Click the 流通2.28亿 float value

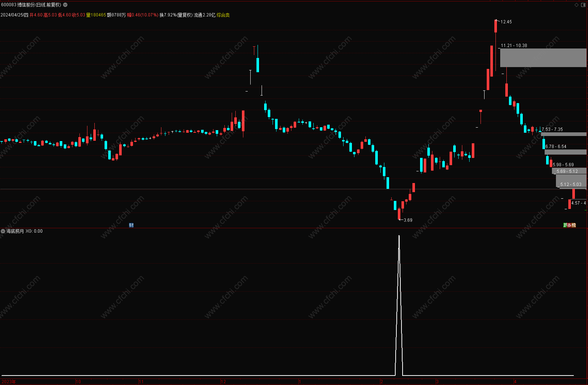[x=204, y=15]
